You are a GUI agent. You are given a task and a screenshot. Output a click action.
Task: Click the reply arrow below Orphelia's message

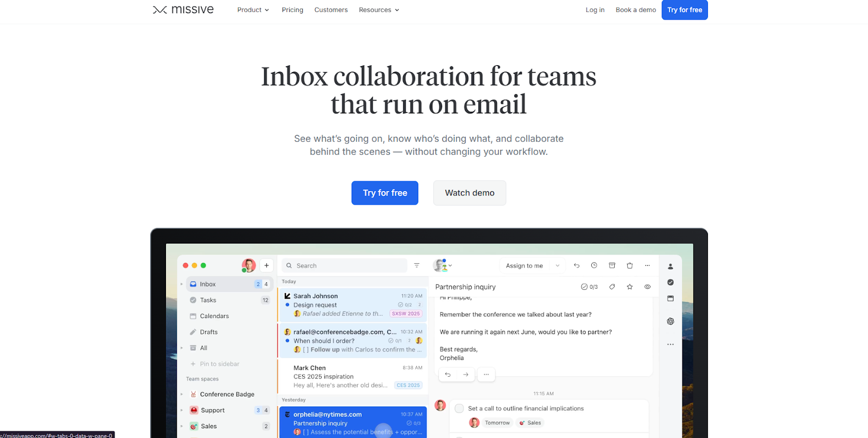tap(448, 374)
